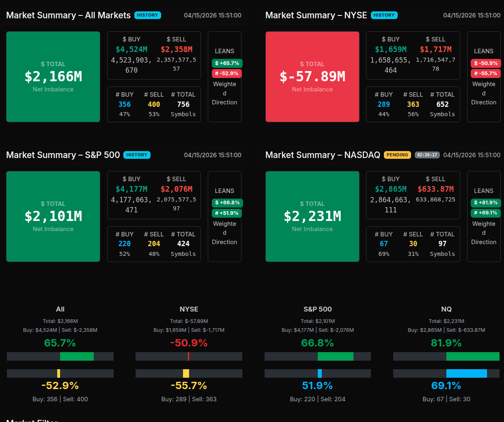Viewport: 504px width, 422px height.
Task: Open the $2,101M S&P 500 total tile
Action: (x=53, y=216)
